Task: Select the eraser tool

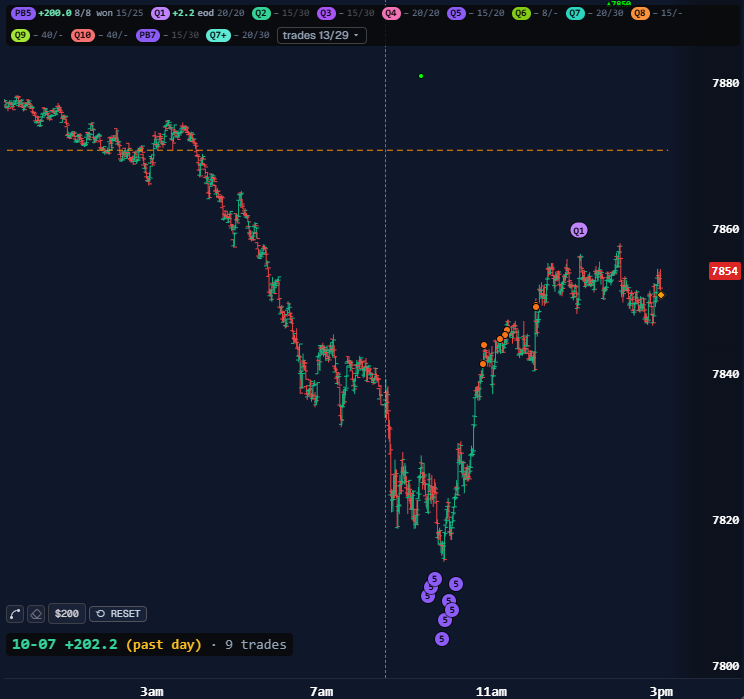Action: coord(36,614)
